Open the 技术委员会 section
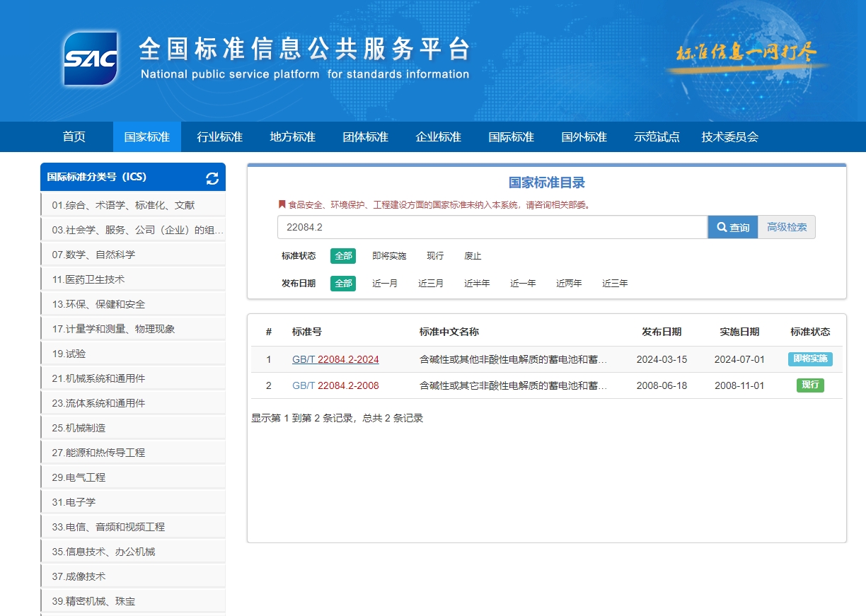The image size is (866, 616). point(730,137)
